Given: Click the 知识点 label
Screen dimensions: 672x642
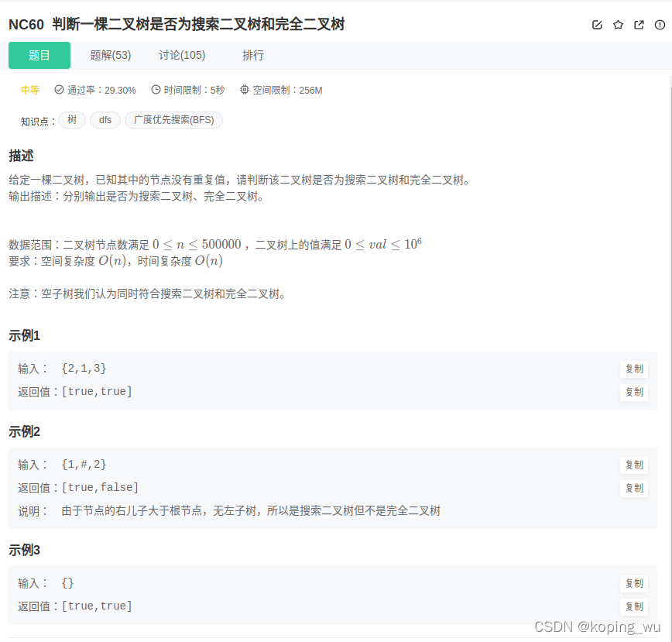Looking at the screenshot, I should coord(38,122).
